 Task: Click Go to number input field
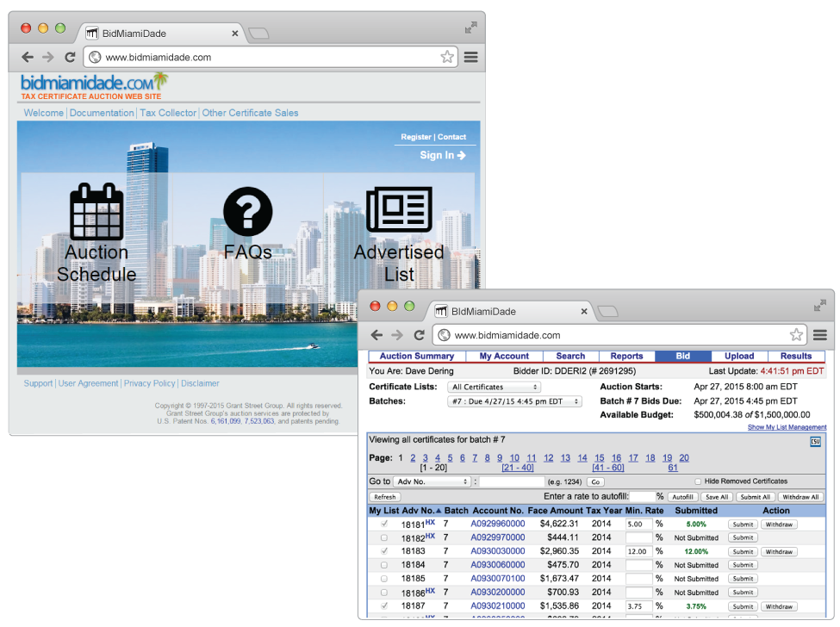(512, 481)
